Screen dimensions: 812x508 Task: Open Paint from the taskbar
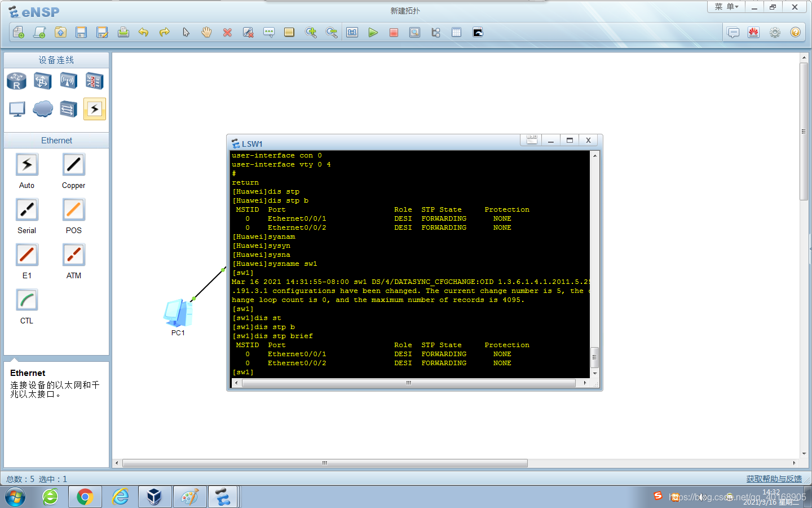[189, 497]
